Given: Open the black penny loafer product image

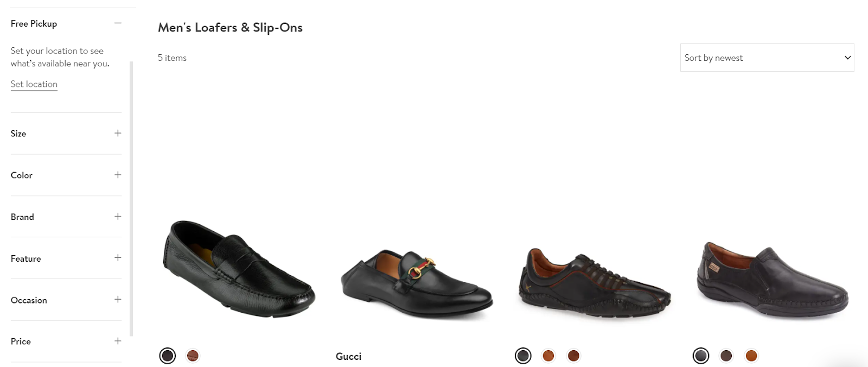Looking at the screenshot, I should pyautogui.click(x=239, y=269).
